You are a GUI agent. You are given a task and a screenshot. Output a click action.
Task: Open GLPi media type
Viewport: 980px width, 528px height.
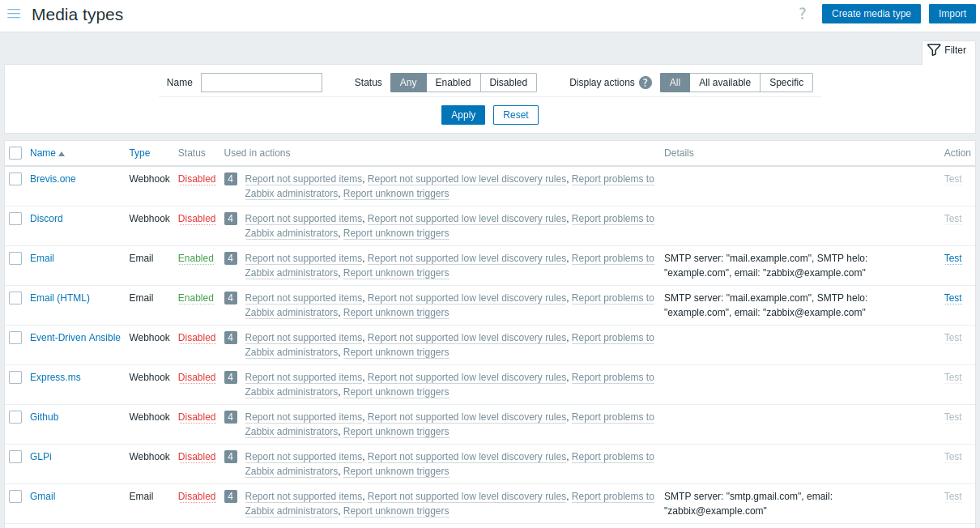(40, 457)
